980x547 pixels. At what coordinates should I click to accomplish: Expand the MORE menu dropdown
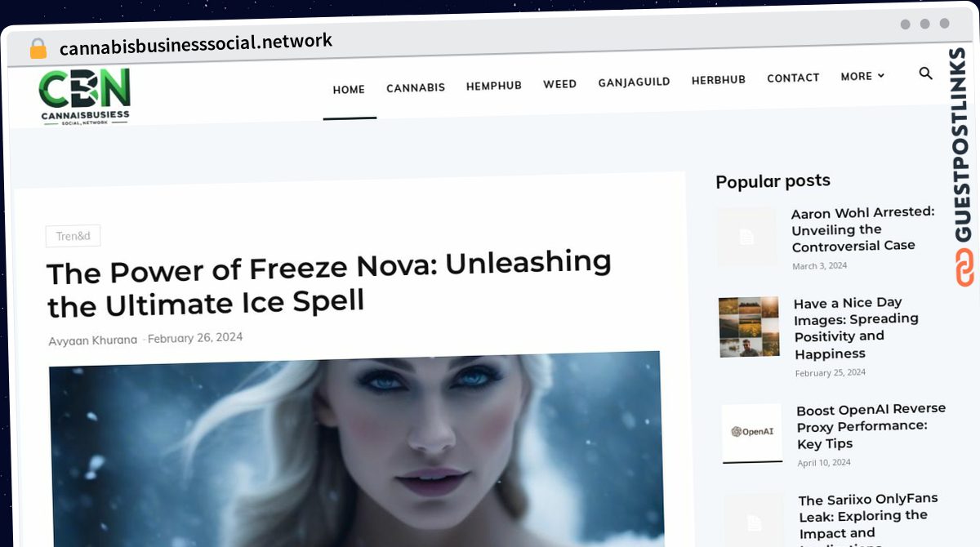tap(862, 76)
